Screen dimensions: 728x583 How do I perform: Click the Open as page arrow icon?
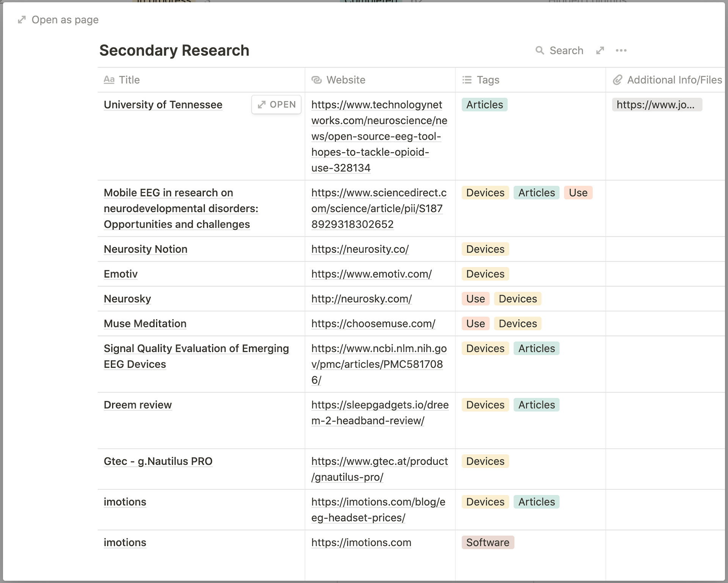[x=22, y=20]
